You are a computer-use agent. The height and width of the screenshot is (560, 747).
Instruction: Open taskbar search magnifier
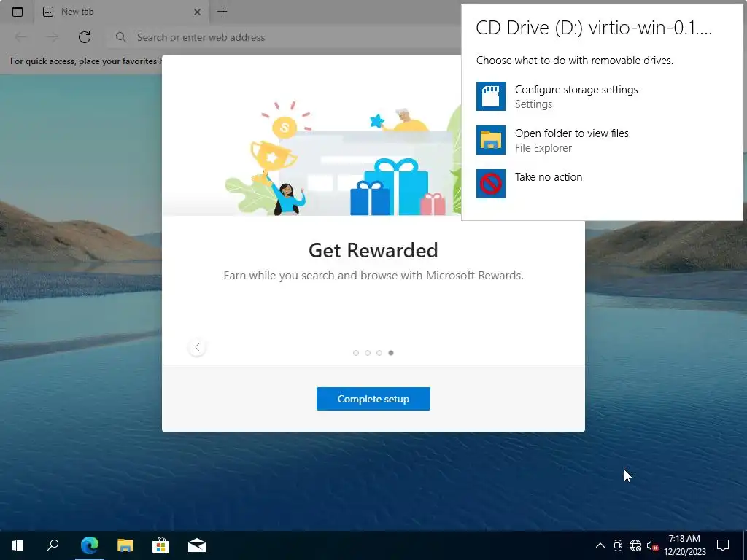pos(53,545)
